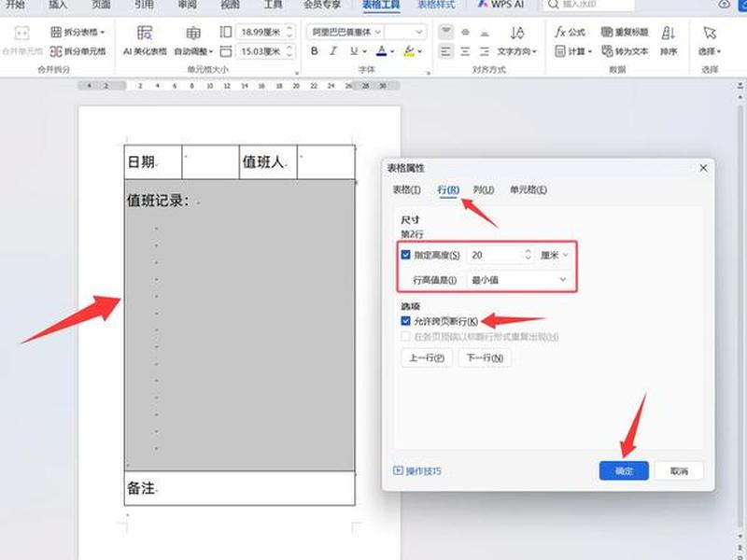Click the 确定 button

tap(624, 471)
